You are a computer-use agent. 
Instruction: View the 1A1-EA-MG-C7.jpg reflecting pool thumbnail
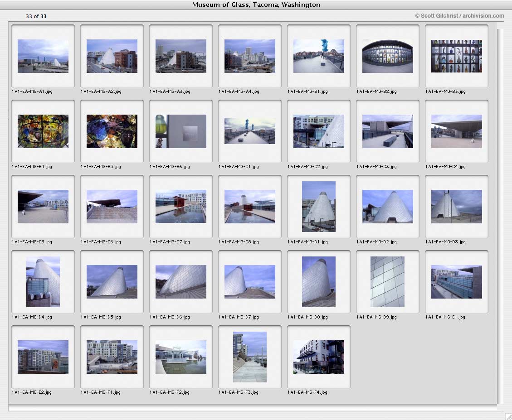point(181,207)
